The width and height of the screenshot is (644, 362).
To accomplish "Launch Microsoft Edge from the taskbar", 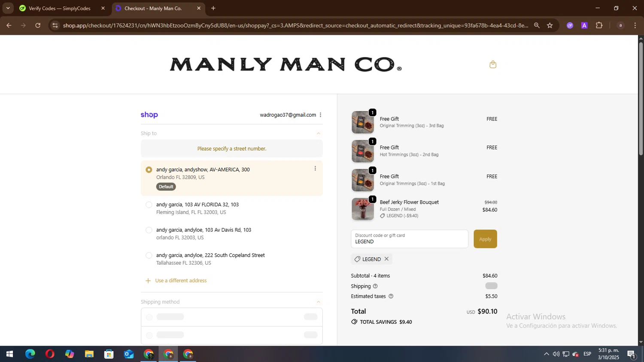I will coord(30,354).
